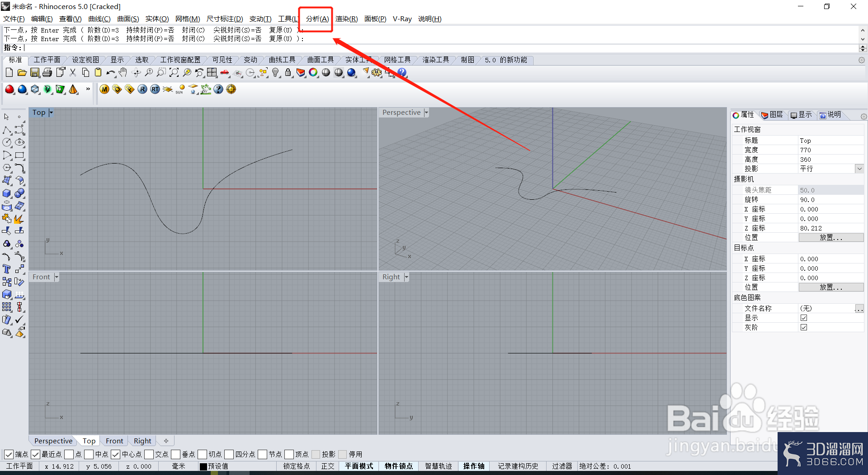868x475 pixels.
Task: Toggle the 垂点 (Perpendicular) osnap checkbox
Action: [175, 454]
